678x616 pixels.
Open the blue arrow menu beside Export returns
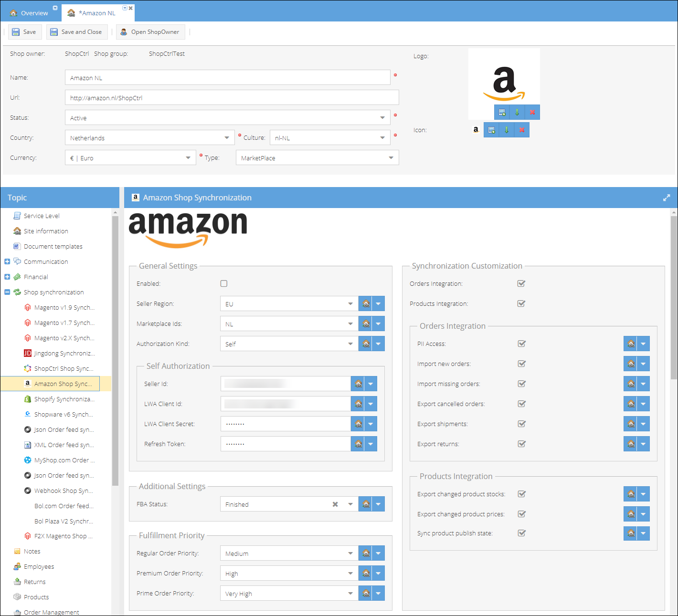[x=643, y=444]
